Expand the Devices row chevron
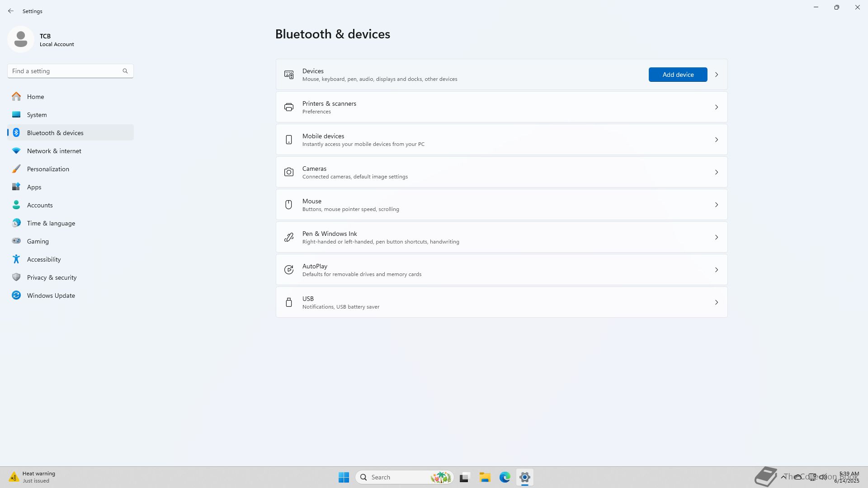 click(716, 75)
